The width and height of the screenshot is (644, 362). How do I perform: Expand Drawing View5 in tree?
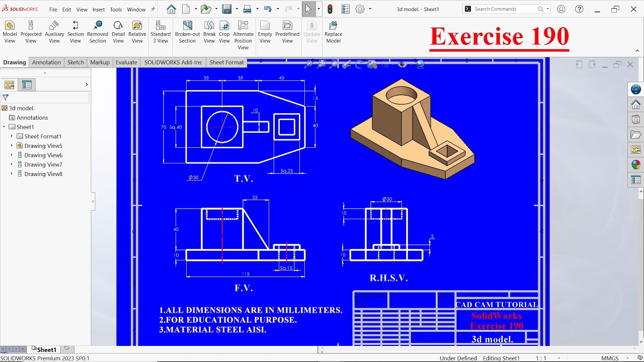coord(12,146)
